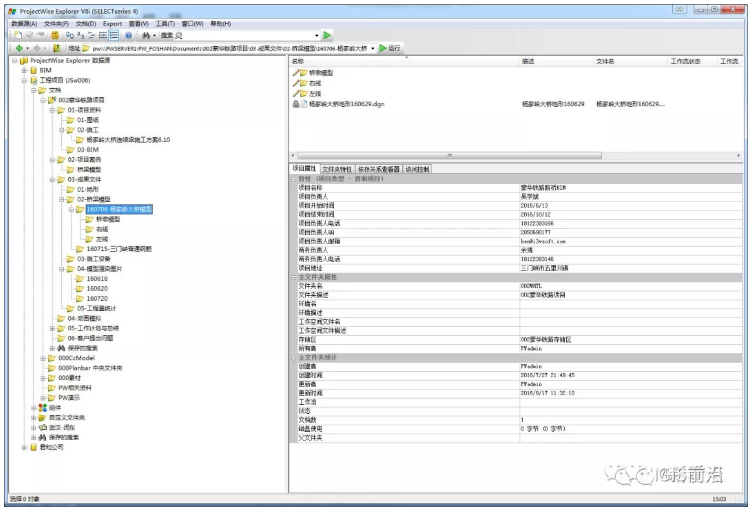
Task: Select the 160616 folder in tree
Action: pyautogui.click(x=97, y=279)
